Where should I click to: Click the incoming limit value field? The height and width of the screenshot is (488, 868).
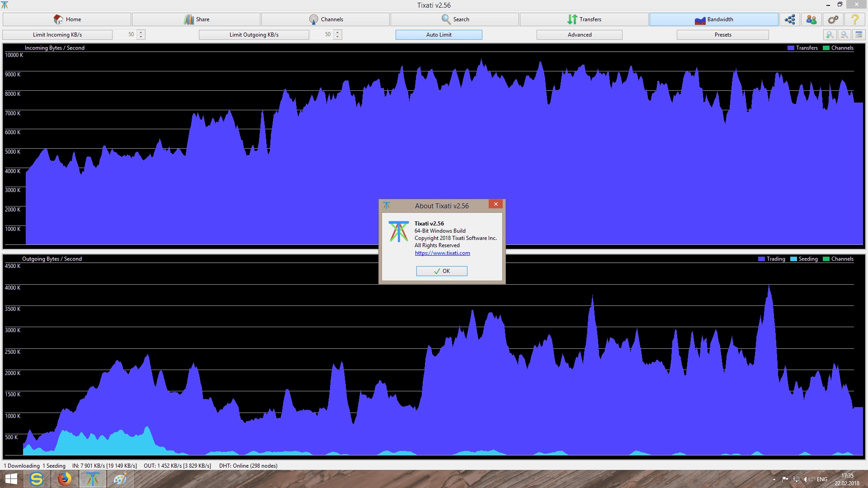125,34
